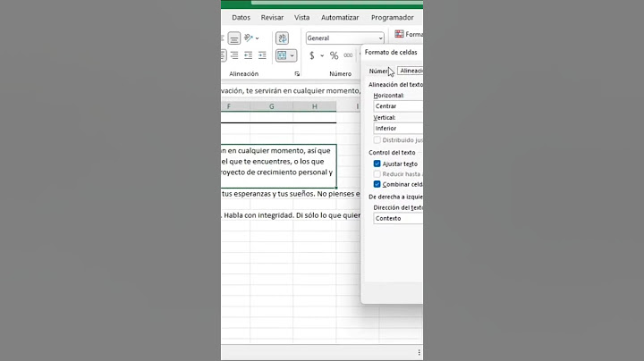Apply the comma thousands style icon
The image size is (644, 361).
tap(348, 55)
